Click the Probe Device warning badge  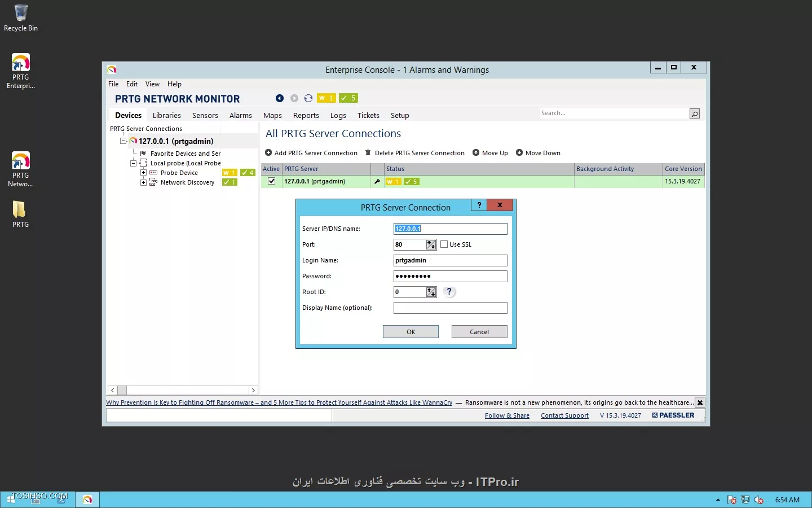click(x=230, y=173)
